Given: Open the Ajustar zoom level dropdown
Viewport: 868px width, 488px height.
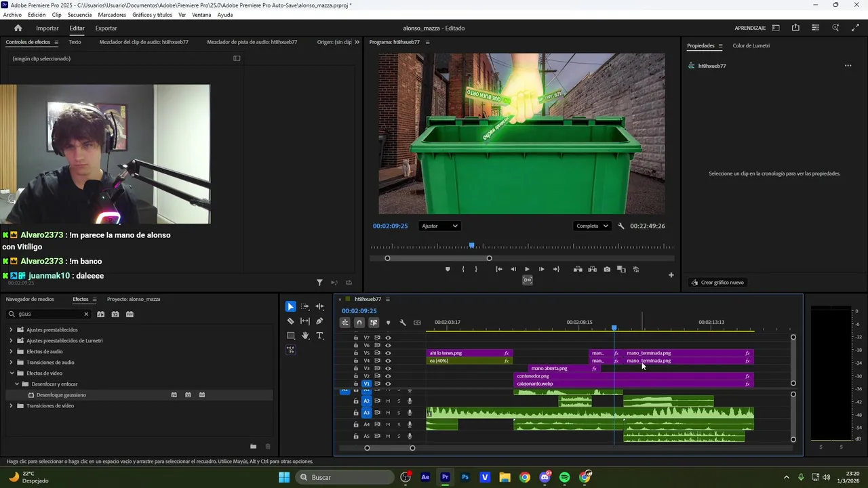Looking at the screenshot, I should pyautogui.click(x=439, y=226).
